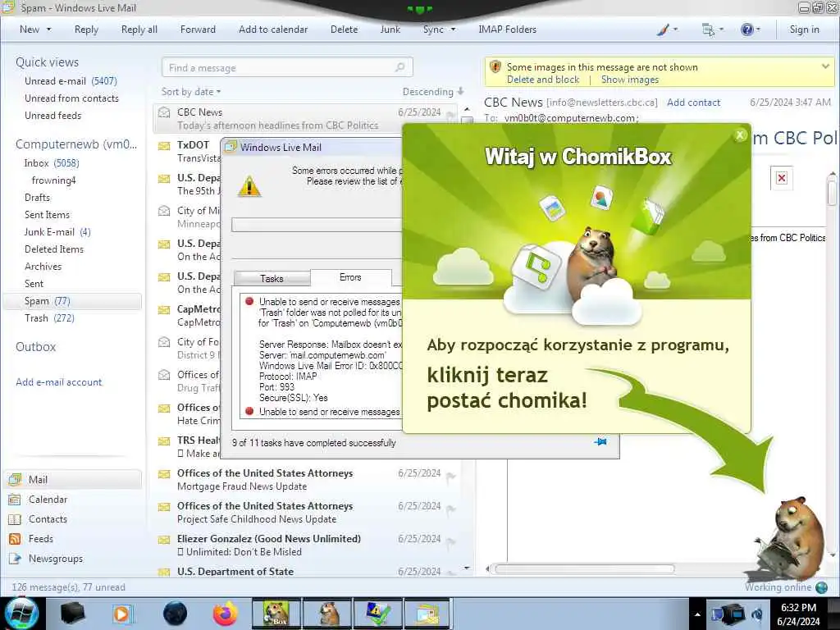840x630 pixels.
Task: Click the Mail icon in the bottom navigation
Action: pos(15,479)
